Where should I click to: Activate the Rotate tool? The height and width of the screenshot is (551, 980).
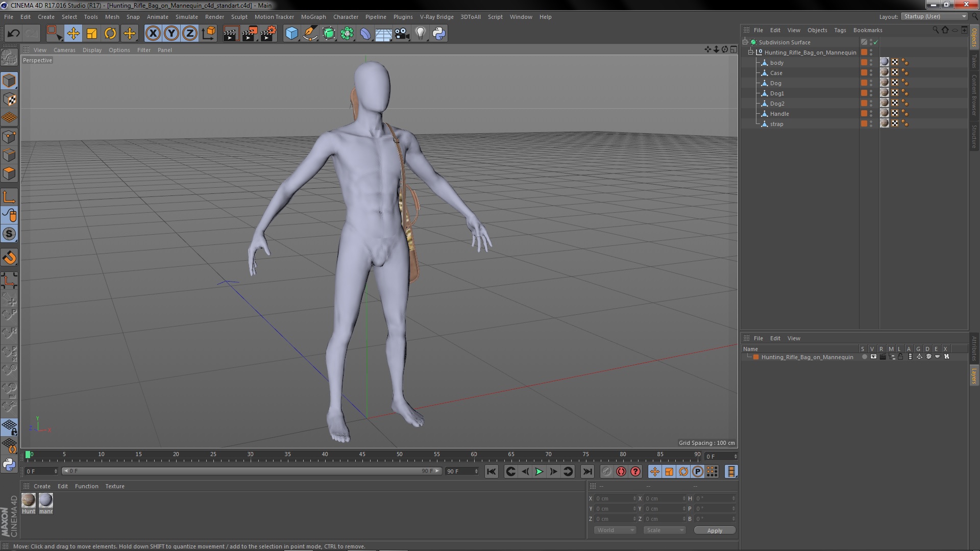point(110,34)
